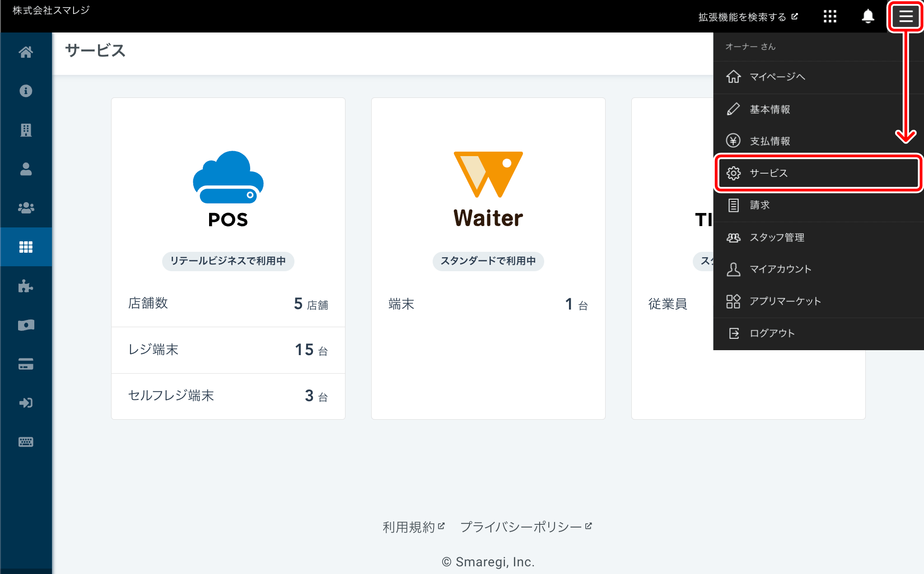The height and width of the screenshot is (574, 924).
Task: Click the © Smaregi, Inc. footer text
Action: 488,562
